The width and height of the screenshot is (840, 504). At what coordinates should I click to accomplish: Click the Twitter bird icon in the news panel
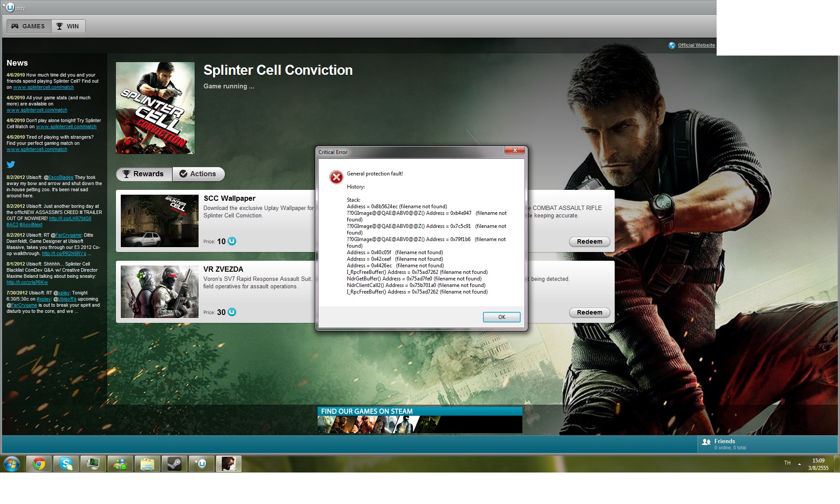pos(11,164)
